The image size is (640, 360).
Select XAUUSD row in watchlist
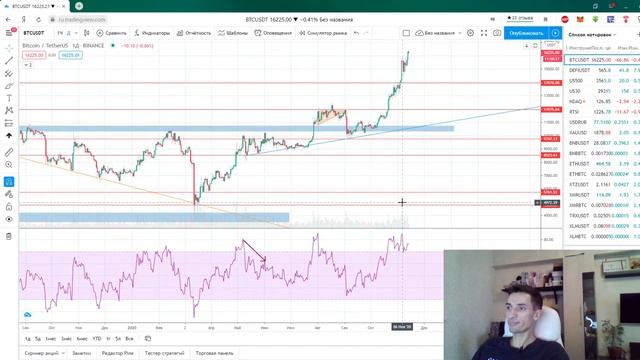[x=602, y=132]
